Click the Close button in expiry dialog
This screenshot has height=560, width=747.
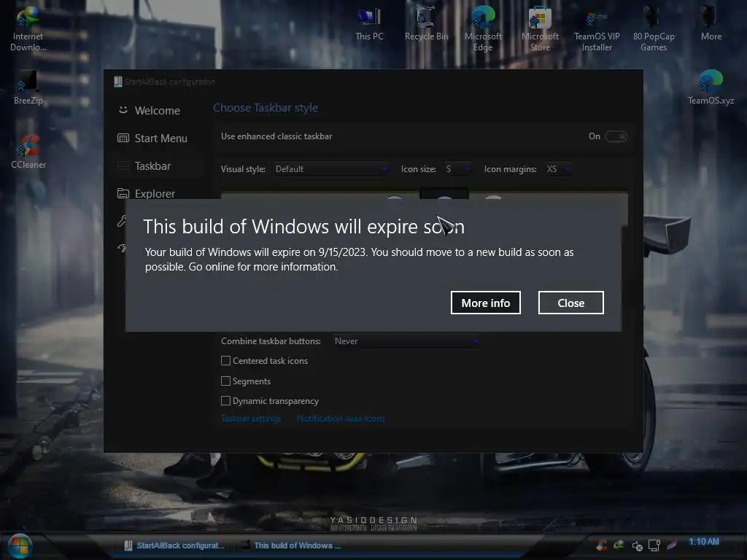coord(570,303)
